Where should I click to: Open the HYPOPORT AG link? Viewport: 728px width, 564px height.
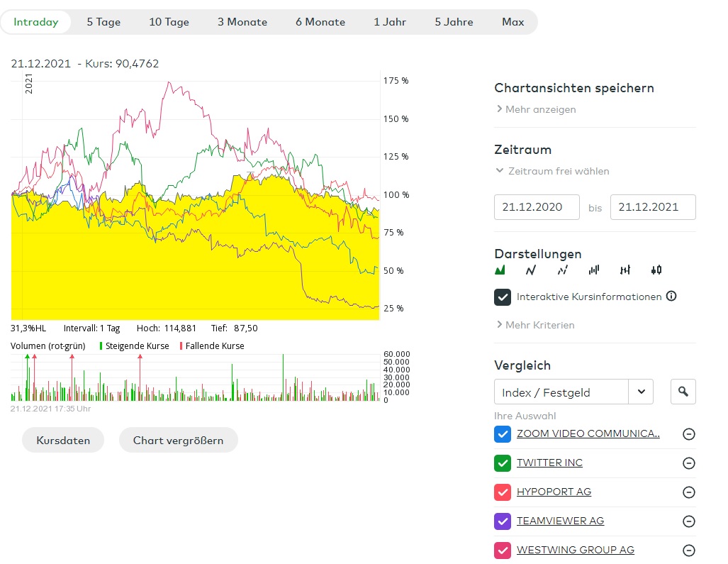[554, 492]
